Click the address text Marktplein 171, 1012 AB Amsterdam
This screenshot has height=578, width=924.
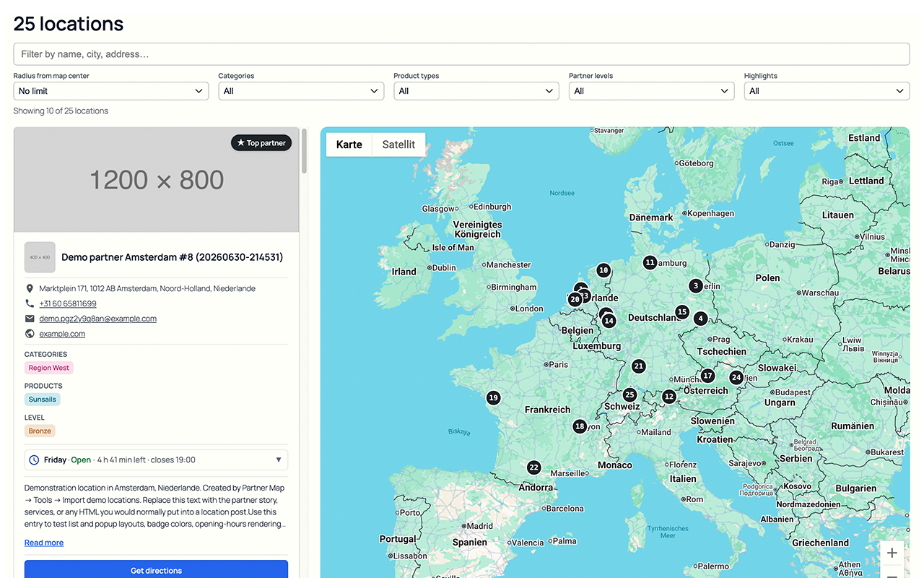coord(147,288)
